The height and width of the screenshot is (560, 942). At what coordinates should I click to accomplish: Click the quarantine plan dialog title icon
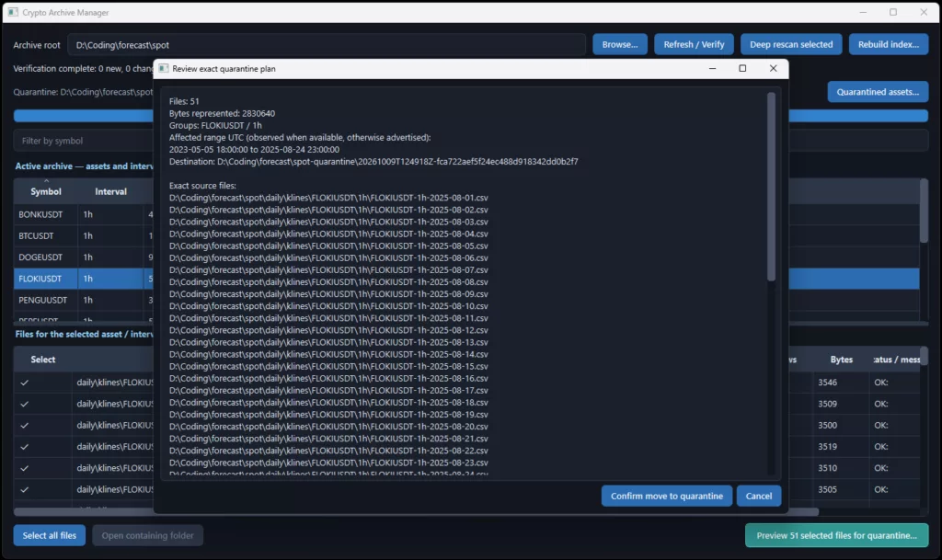click(164, 68)
